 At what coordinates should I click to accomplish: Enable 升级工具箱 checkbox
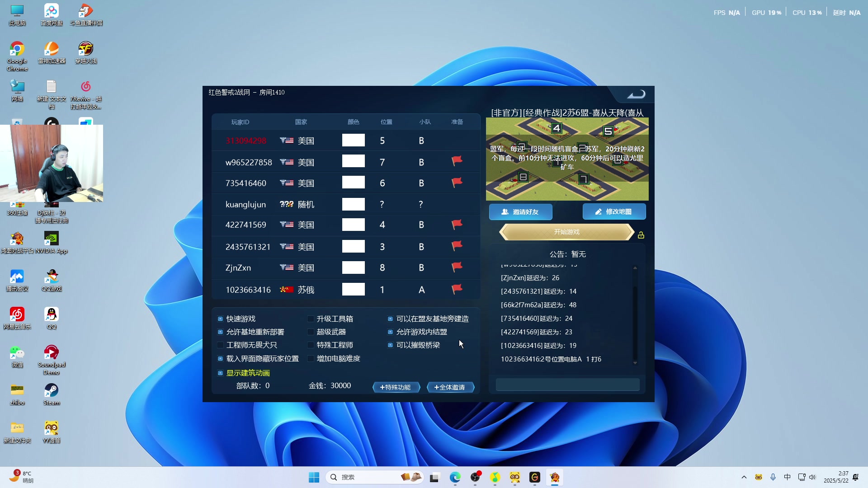(311, 319)
